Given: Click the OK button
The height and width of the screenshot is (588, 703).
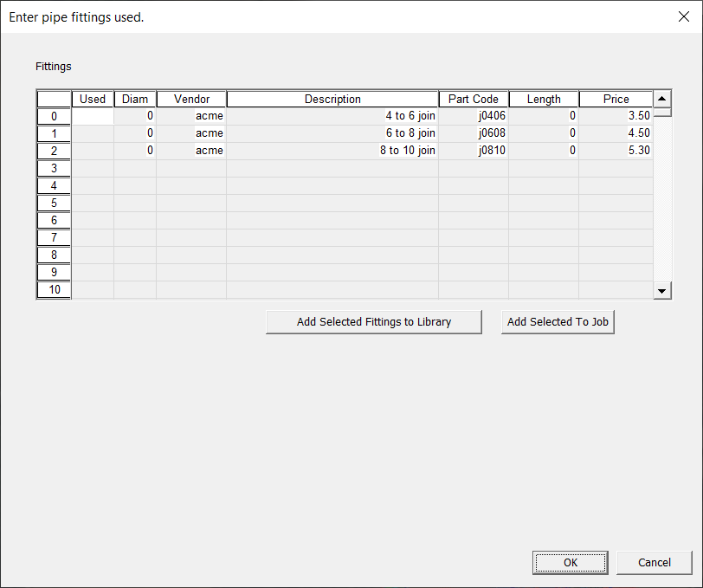Looking at the screenshot, I should click(569, 562).
